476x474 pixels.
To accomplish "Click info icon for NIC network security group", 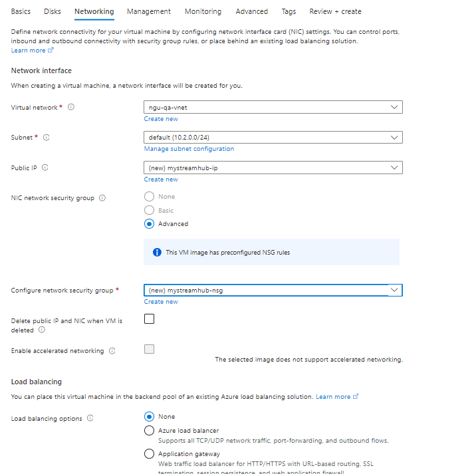I will pos(102,198).
